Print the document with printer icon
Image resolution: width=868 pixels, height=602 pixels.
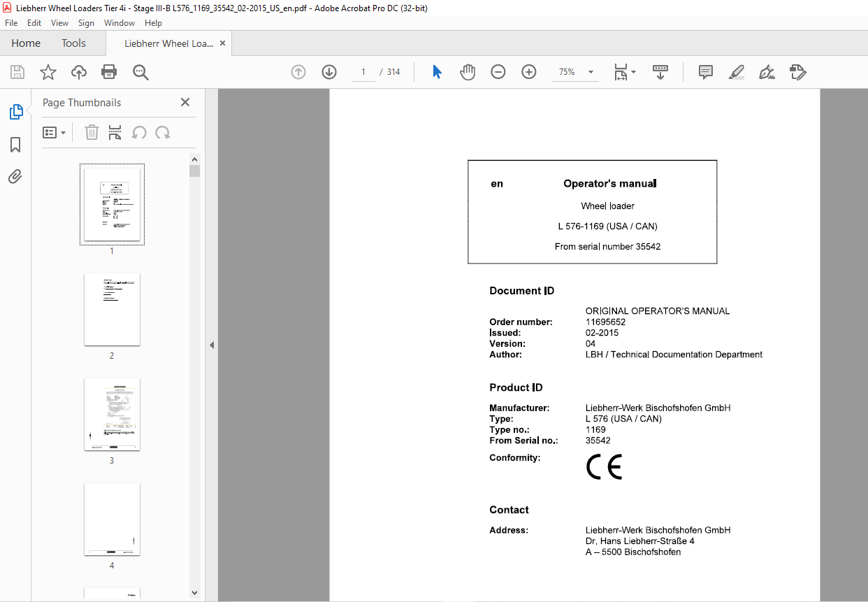109,72
